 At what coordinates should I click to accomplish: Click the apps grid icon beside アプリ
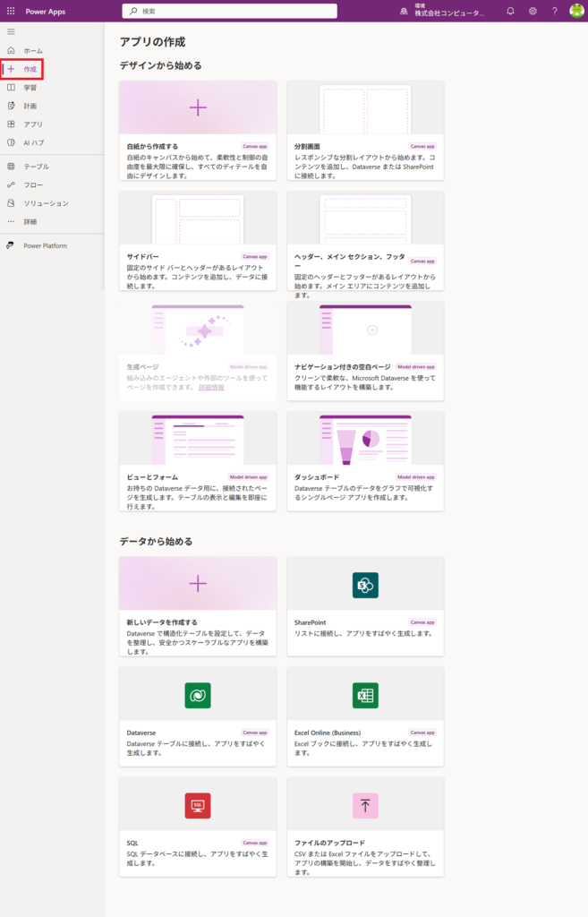[x=11, y=124]
